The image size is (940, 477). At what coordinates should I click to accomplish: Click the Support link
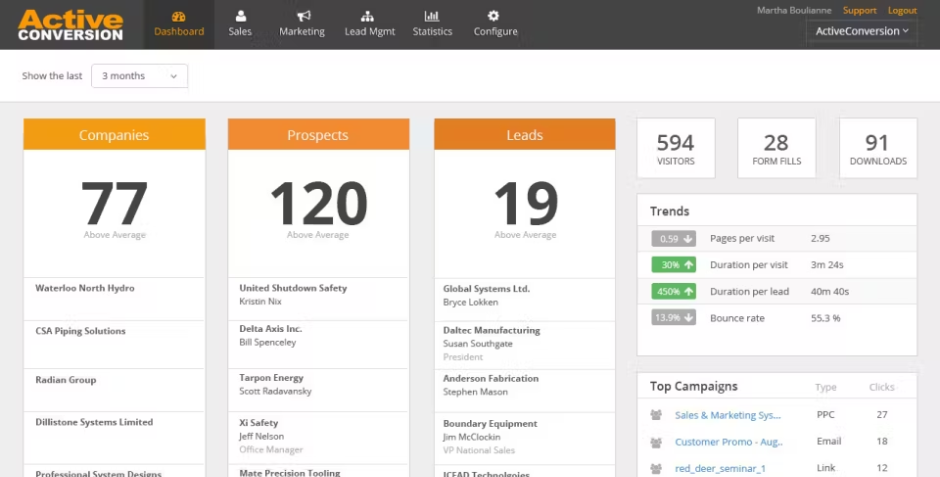pos(859,11)
